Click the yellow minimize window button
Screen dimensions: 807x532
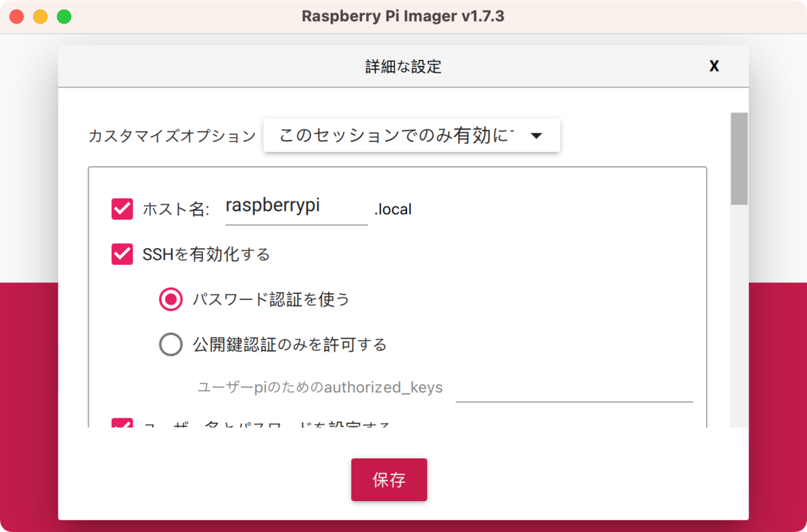pyautogui.click(x=40, y=17)
